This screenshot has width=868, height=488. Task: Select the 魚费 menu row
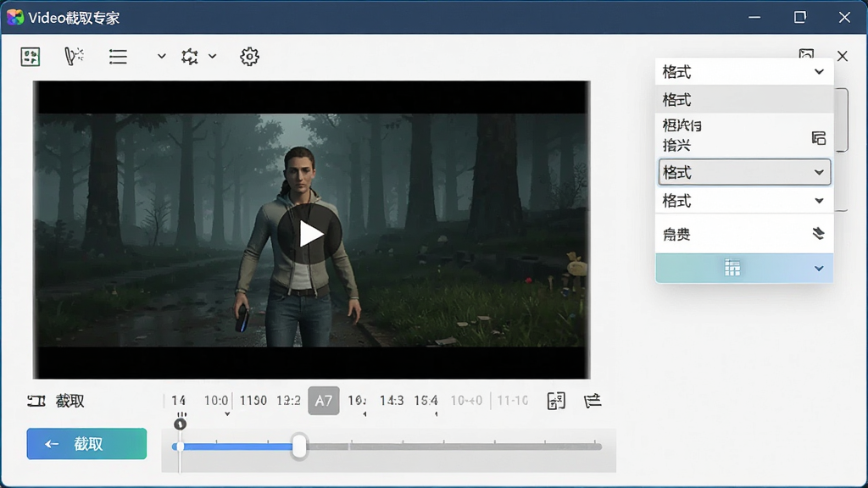point(744,234)
